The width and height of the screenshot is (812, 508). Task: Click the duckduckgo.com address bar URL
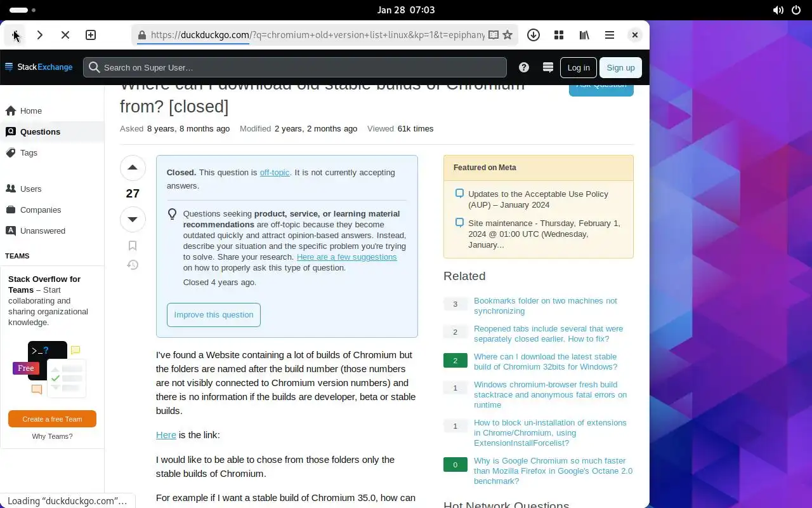pos(317,35)
